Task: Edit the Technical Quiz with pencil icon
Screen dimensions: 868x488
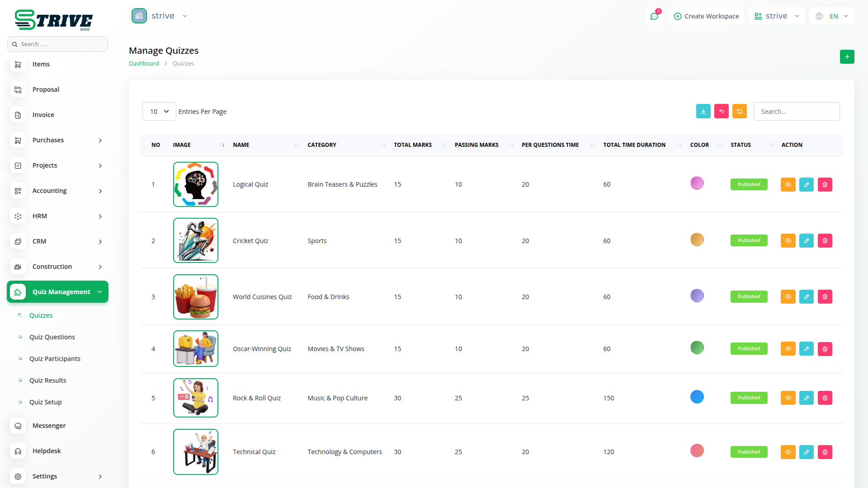Action: click(806, 452)
